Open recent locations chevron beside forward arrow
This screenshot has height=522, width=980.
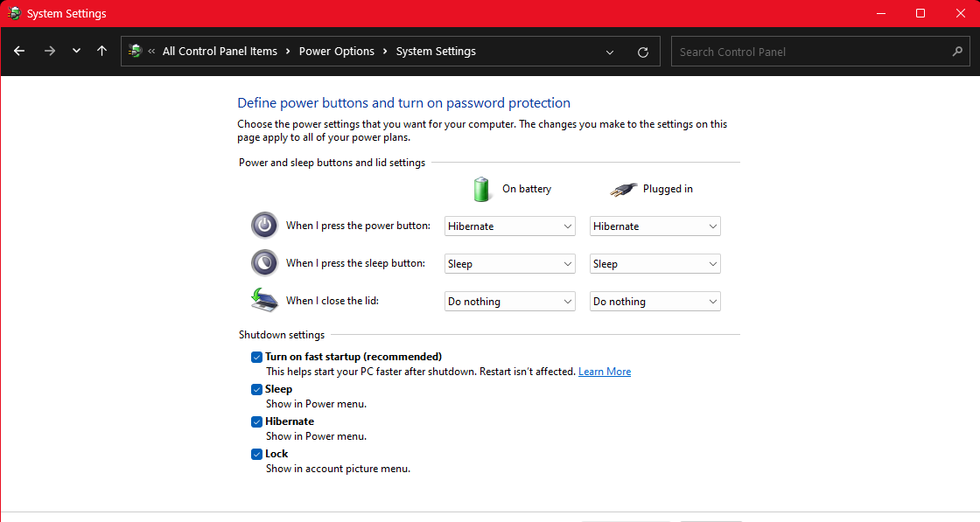76,52
